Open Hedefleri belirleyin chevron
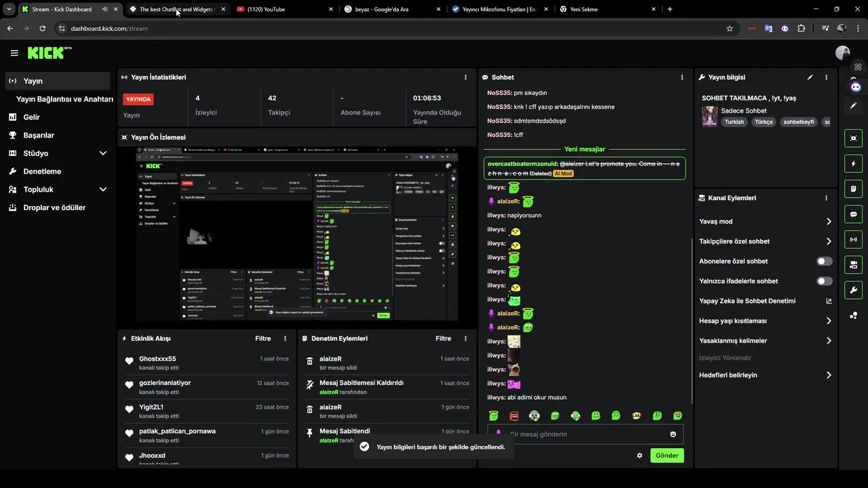 [829, 375]
